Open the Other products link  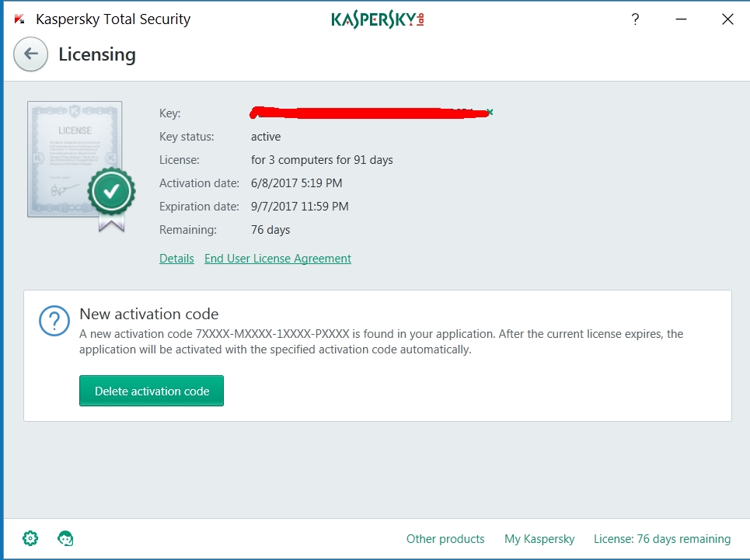point(445,539)
